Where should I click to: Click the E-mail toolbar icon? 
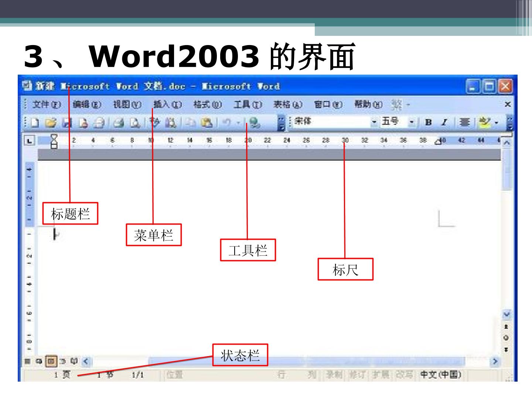tap(99, 122)
